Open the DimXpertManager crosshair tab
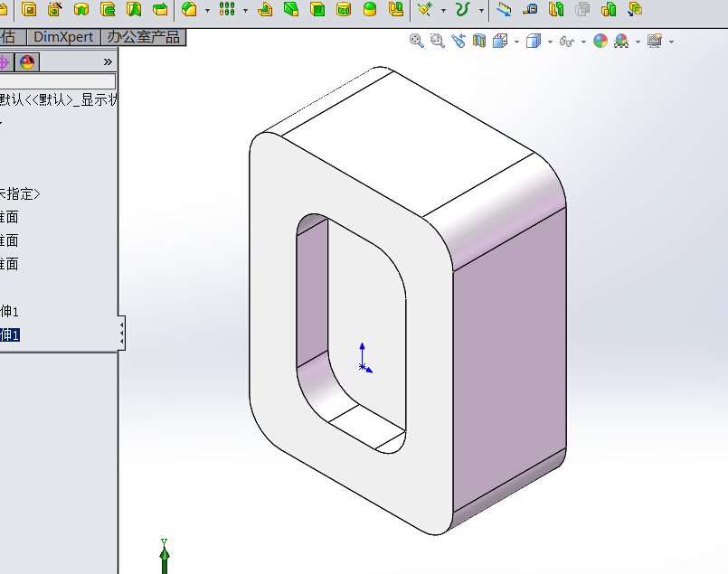 (5, 62)
